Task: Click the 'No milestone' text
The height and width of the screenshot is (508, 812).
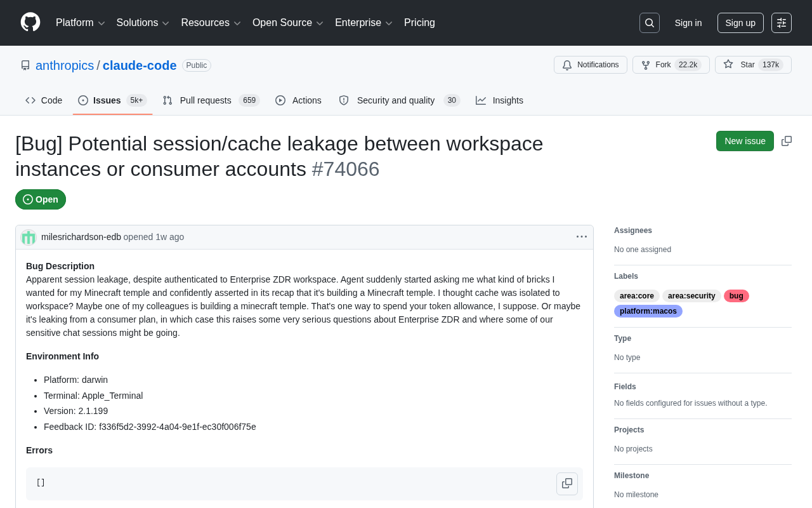Action: [x=636, y=495]
